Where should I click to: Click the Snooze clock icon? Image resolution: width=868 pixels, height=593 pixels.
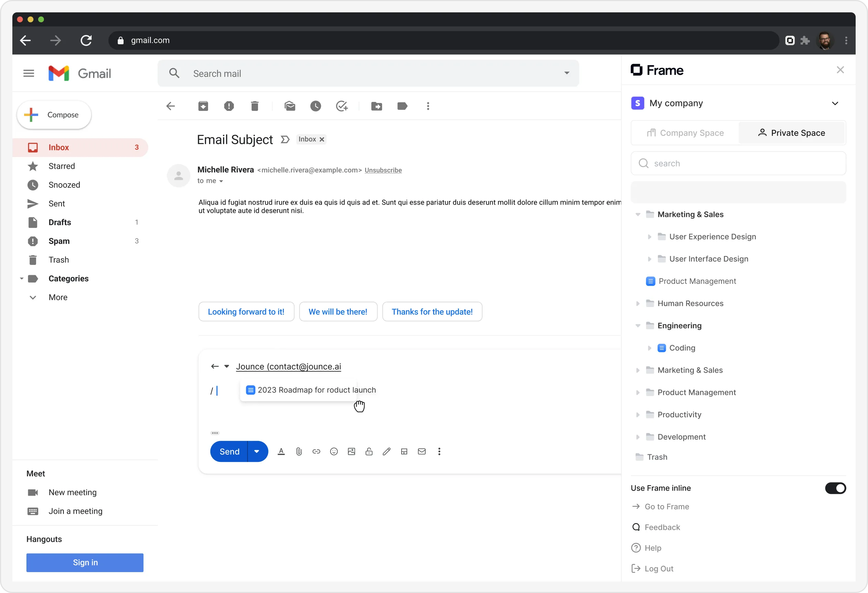[x=316, y=106]
